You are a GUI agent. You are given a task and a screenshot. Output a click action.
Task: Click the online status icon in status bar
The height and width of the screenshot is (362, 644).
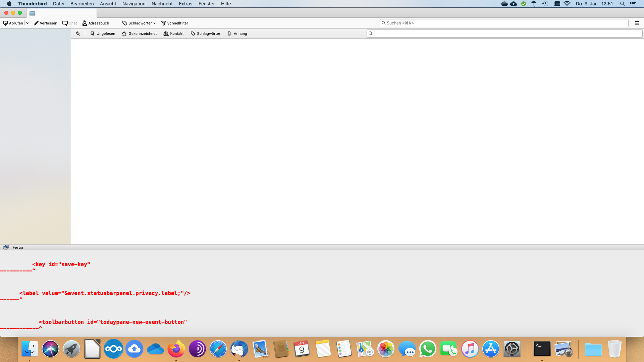(x=6, y=247)
